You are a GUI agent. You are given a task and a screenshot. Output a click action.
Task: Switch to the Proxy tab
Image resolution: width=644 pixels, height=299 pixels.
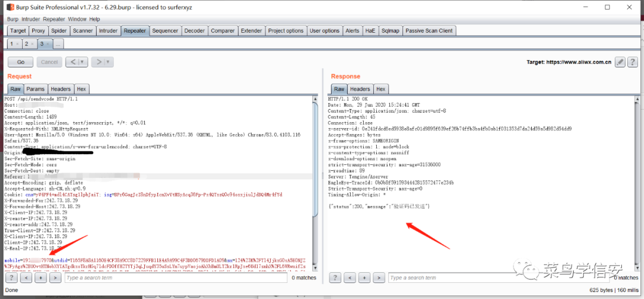(39, 31)
